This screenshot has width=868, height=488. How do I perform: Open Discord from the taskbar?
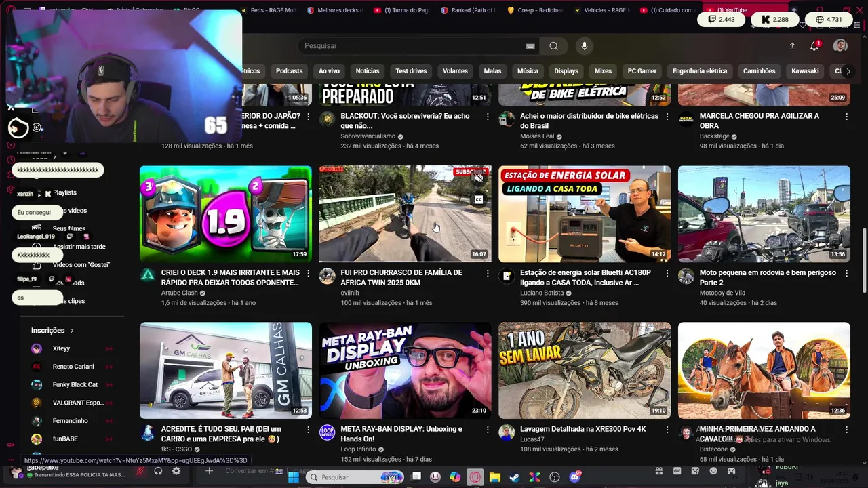click(x=575, y=477)
